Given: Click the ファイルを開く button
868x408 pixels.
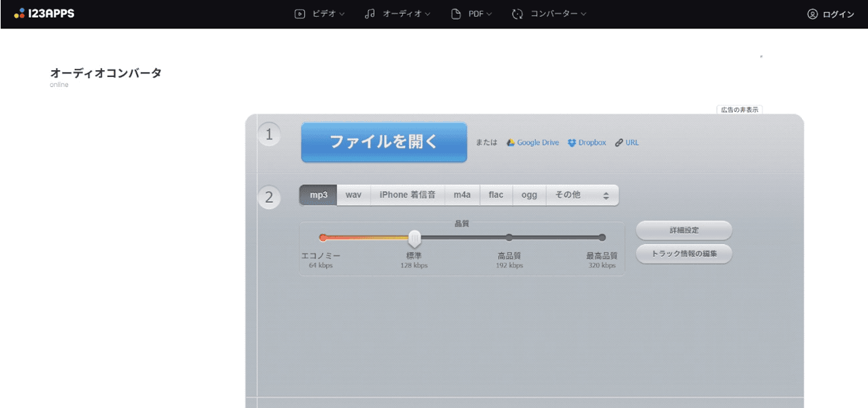Looking at the screenshot, I should click(x=384, y=142).
